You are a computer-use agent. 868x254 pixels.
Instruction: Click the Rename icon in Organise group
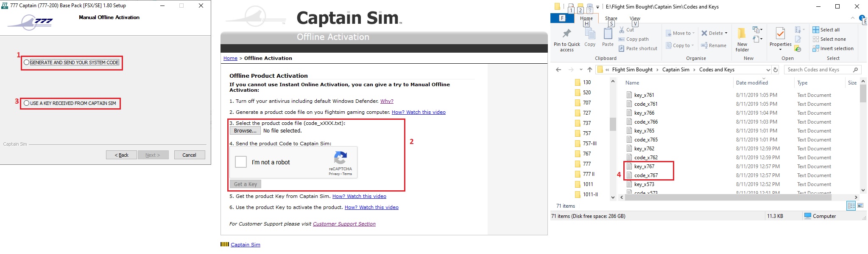[x=704, y=45]
